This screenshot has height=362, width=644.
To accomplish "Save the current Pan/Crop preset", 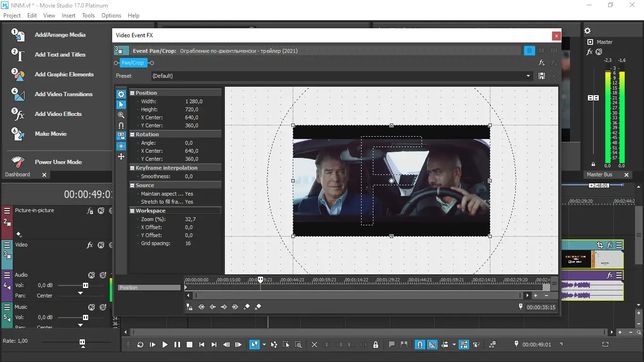I will (x=541, y=76).
